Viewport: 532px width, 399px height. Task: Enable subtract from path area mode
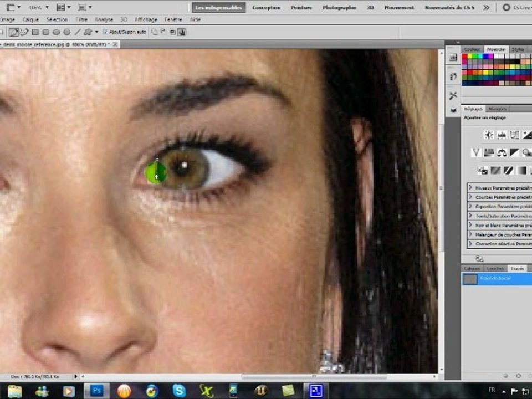(x=163, y=32)
